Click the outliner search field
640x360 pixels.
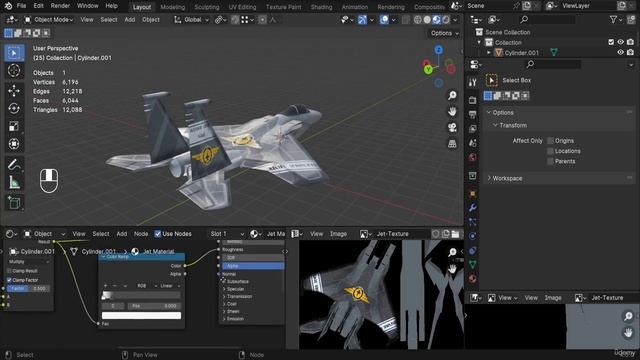coord(548,19)
